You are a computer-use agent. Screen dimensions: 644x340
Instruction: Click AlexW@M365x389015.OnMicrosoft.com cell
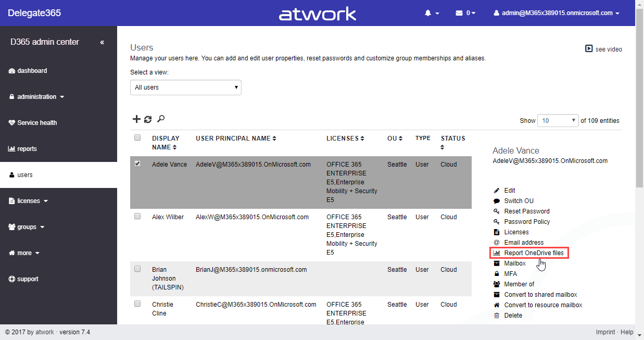pyautogui.click(x=252, y=217)
